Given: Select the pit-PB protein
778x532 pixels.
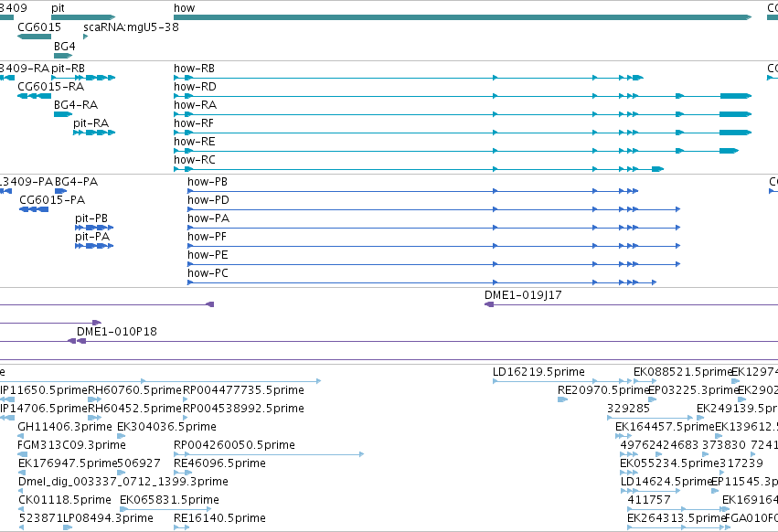Looking at the screenshot, I should (94, 228).
